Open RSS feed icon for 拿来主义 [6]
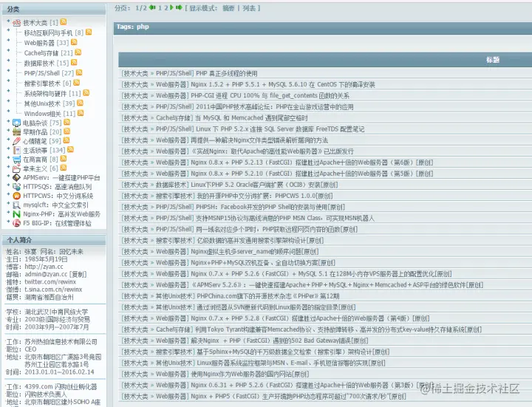The image size is (532, 407). pos(63,168)
